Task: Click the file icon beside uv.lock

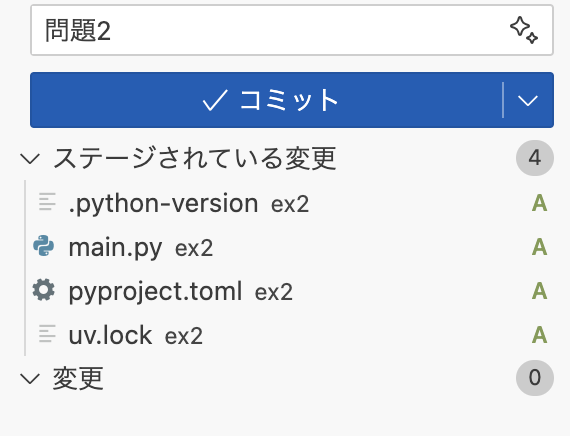Action: [x=47, y=334]
